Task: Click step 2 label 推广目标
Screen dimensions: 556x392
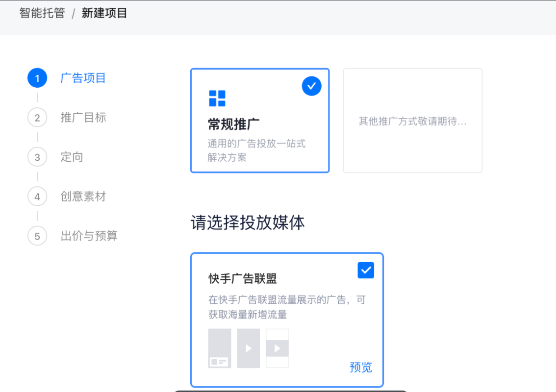Action: coord(83,118)
